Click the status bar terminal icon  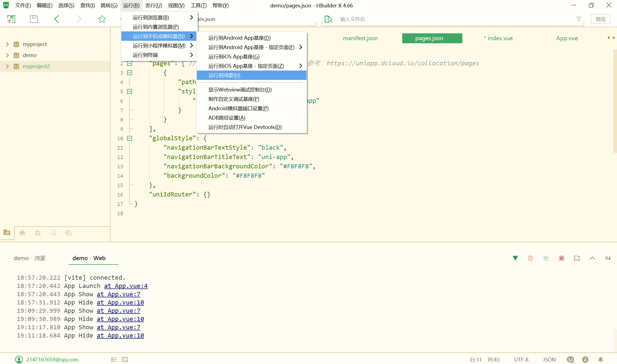tap(125, 360)
